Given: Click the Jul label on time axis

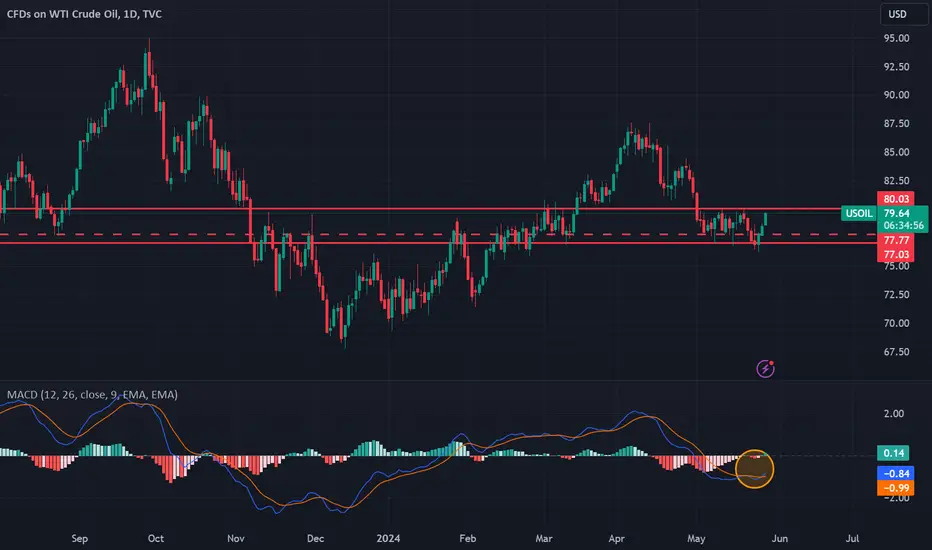Looking at the screenshot, I should pyautogui.click(x=852, y=538).
